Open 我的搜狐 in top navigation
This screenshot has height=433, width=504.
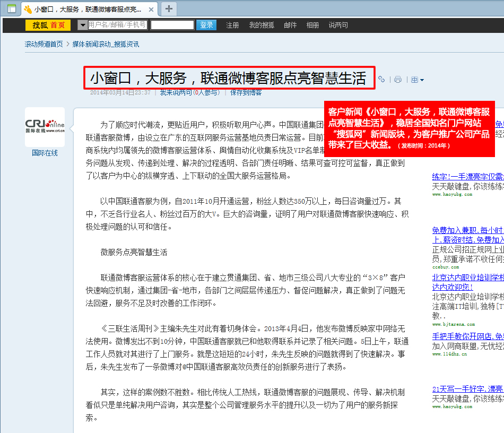pos(261,25)
